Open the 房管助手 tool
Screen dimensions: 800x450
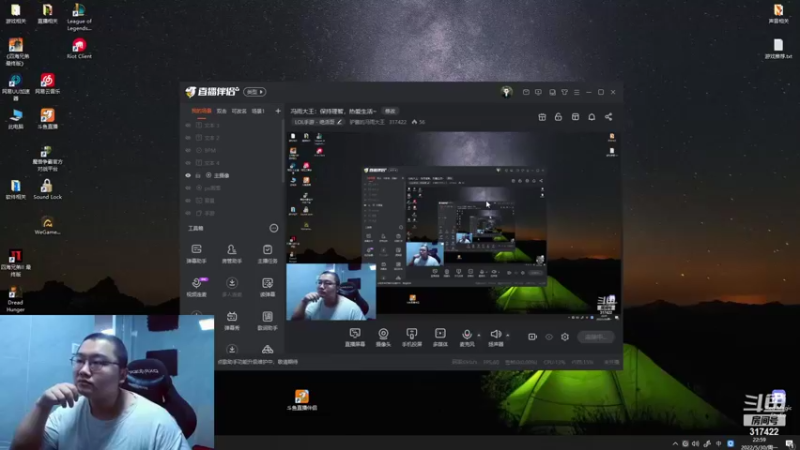pyautogui.click(x=232, y=254)
